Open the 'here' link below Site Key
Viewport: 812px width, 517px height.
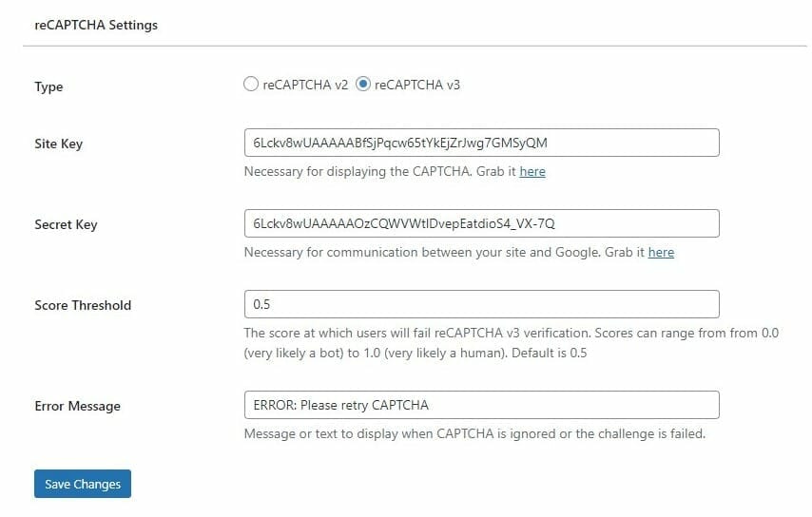click(532, 171)
